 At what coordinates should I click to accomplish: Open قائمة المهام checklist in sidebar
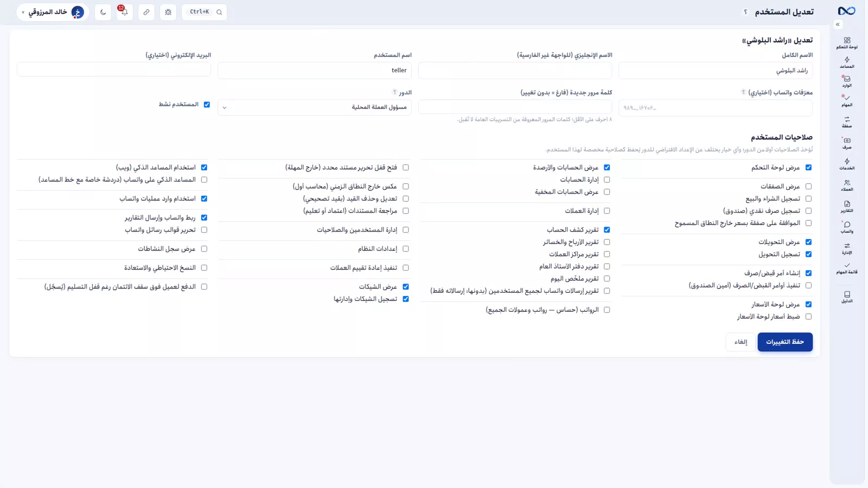point(847,268)
